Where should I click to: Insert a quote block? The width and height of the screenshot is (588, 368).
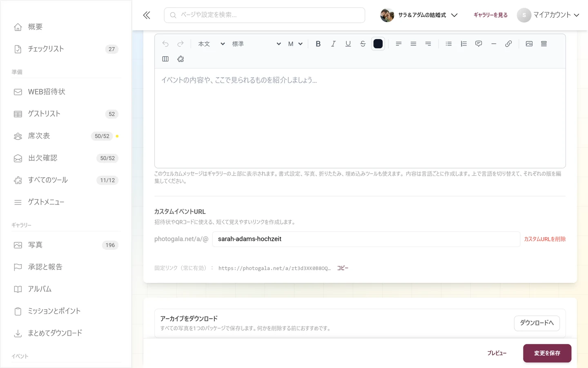point(479,44)
